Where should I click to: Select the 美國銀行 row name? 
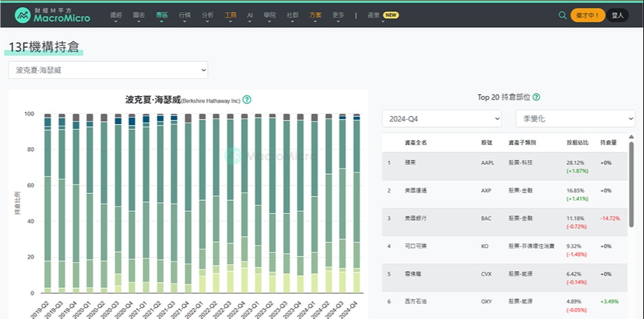[x=416, y=219]
